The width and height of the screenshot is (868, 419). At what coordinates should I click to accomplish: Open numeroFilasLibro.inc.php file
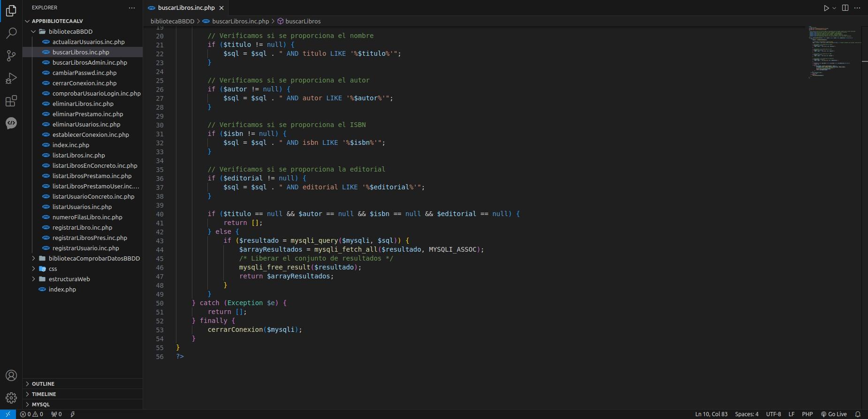(83, 217)
